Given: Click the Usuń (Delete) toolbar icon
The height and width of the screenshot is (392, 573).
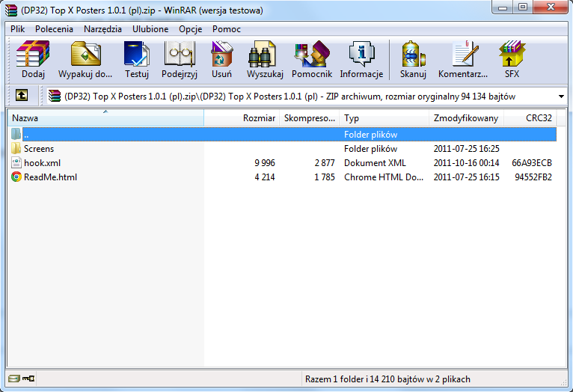Looking at the screenshot, I should tap(221, 59).
